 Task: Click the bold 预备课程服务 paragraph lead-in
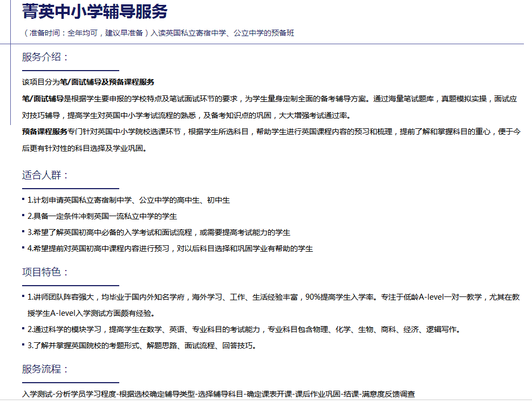pos(45,132)
